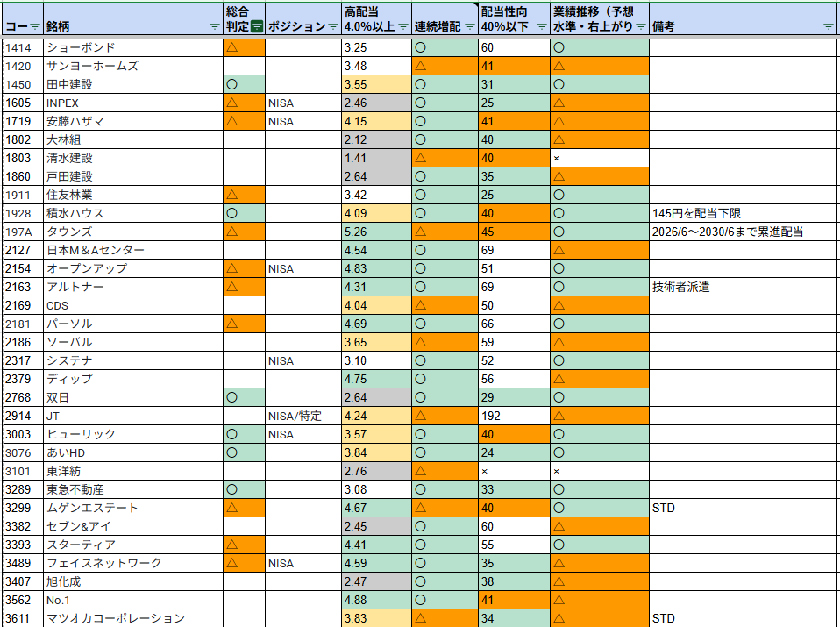This screenshot has width=840, height=627.
Task: Select the 田中建設 name cell
Action: click(133, 84)
